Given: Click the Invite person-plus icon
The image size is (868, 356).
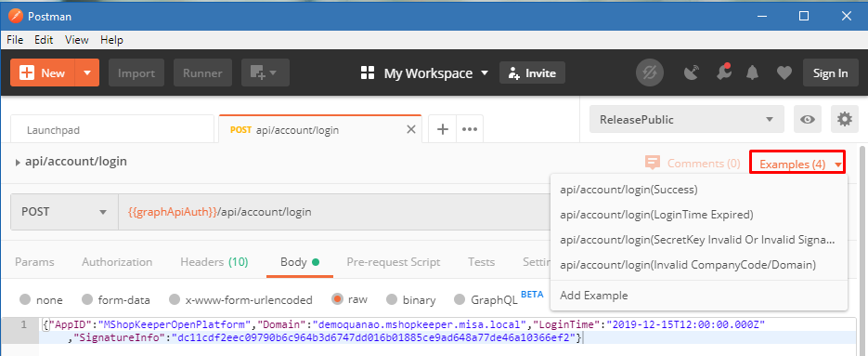Looking at the screenshot, I should [513, 73].
